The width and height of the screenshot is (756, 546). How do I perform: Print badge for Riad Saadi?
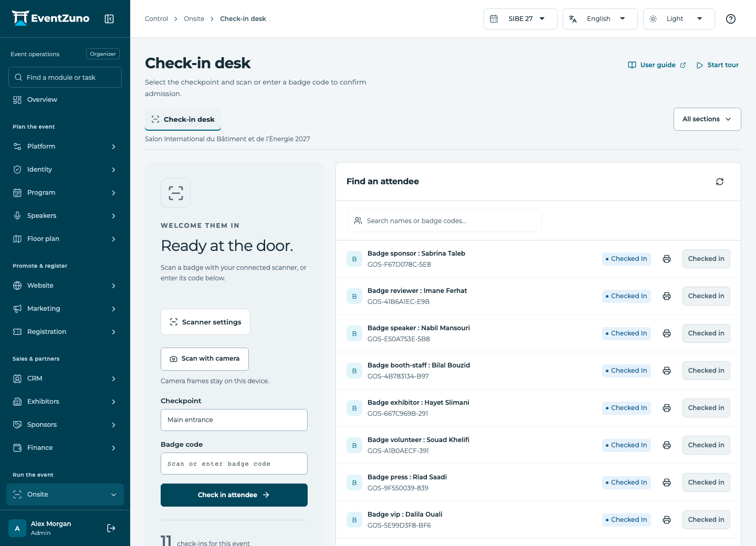667,482
